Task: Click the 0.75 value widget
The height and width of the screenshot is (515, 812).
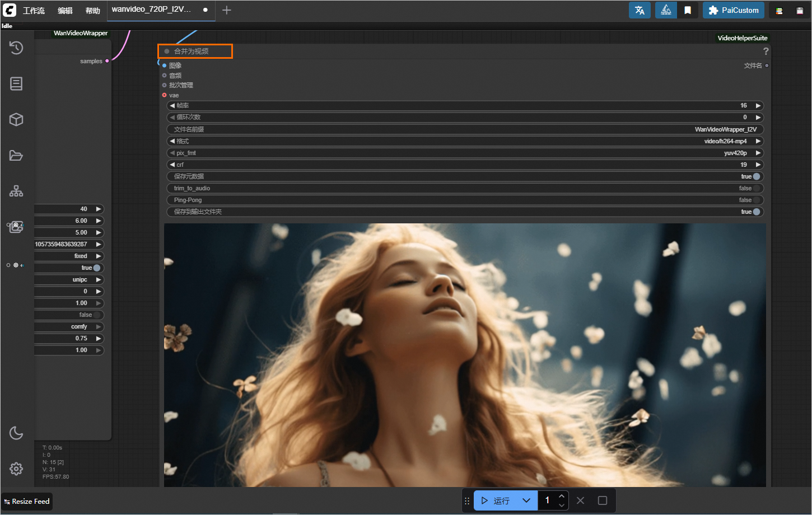Action: [69, 338]
